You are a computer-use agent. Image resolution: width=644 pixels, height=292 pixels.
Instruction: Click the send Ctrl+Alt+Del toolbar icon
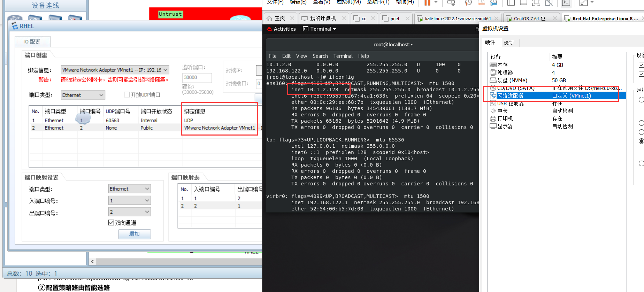point(451,2)
